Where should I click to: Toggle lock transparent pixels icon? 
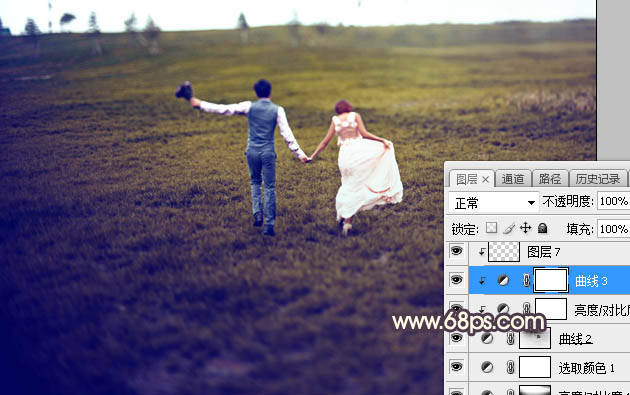pos(491,228)
